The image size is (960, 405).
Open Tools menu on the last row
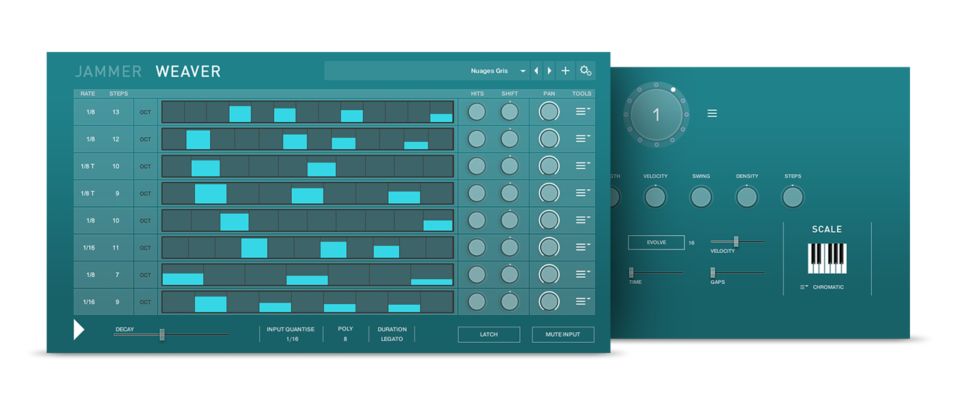coord(582,301)
